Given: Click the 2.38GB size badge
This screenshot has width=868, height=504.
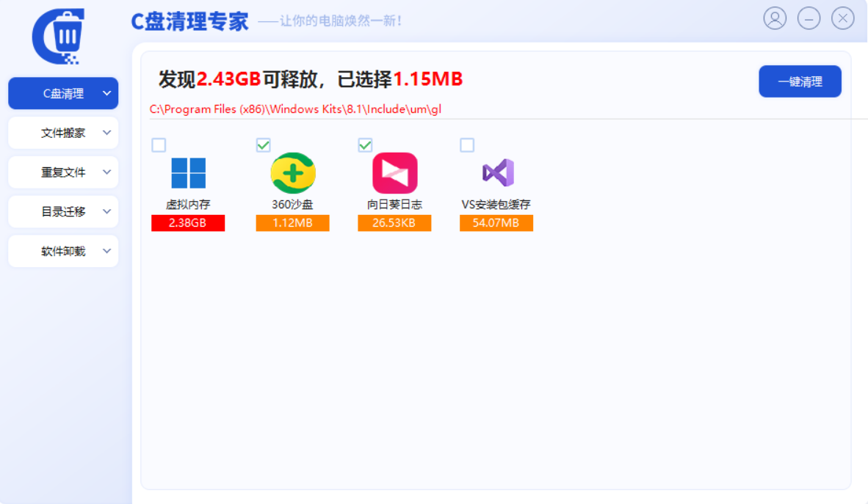Looking at the screenshot, I should point(188,223).
